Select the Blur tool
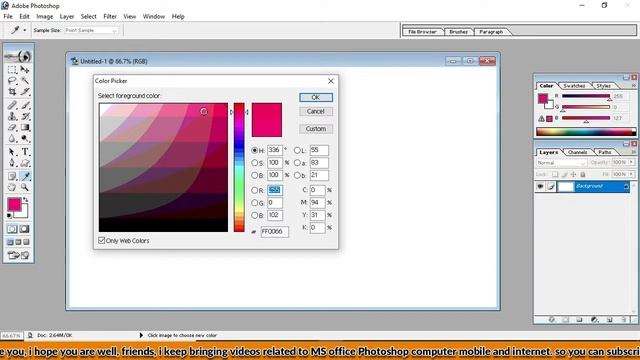Viewport: 640px width, 360px height. coord(12,138)
